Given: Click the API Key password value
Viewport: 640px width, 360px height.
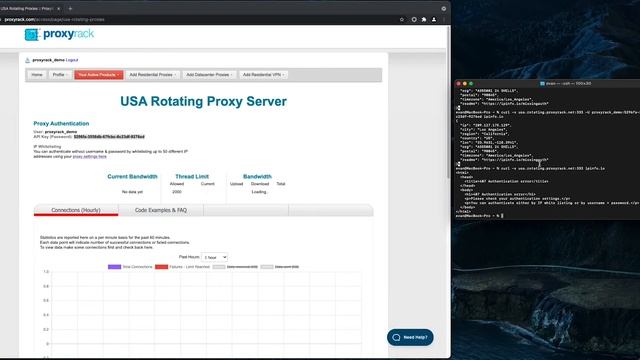Looking at the screenshot, I should (109, 137).
